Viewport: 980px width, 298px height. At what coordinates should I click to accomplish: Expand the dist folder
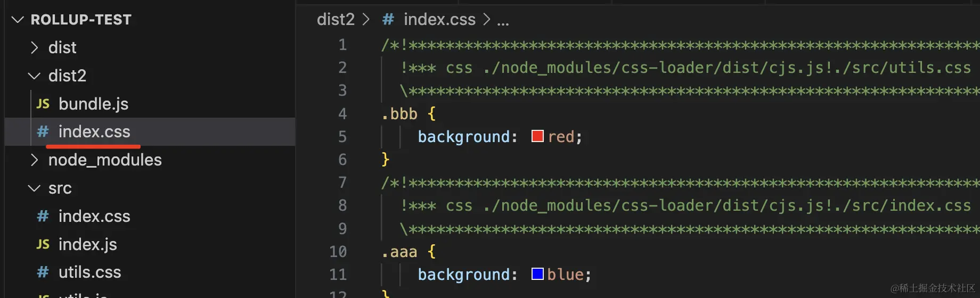(35, 48)
